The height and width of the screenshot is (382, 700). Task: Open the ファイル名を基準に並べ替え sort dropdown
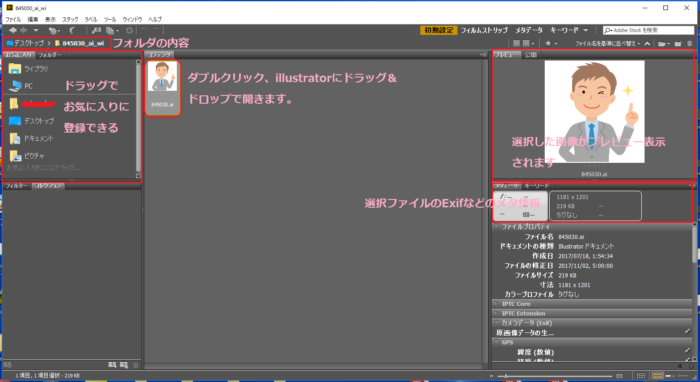[x=607, y=43]
